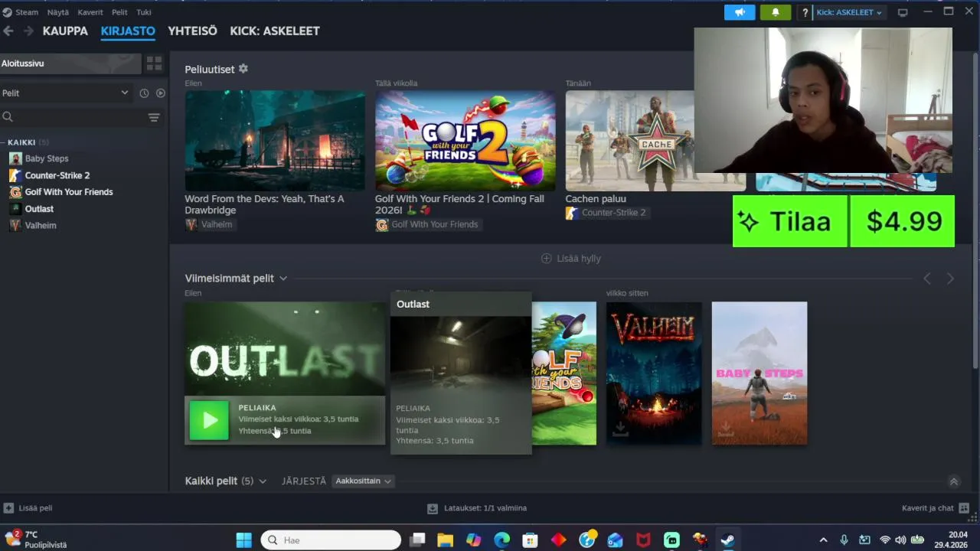Switch to Big Picture mode icon
Viewport: 980px width, 551px height.
click(x=903, y=12)
